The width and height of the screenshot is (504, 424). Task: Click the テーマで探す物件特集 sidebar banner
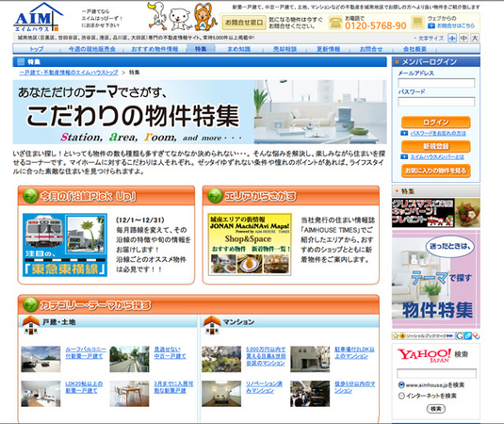tap(436, 279)
